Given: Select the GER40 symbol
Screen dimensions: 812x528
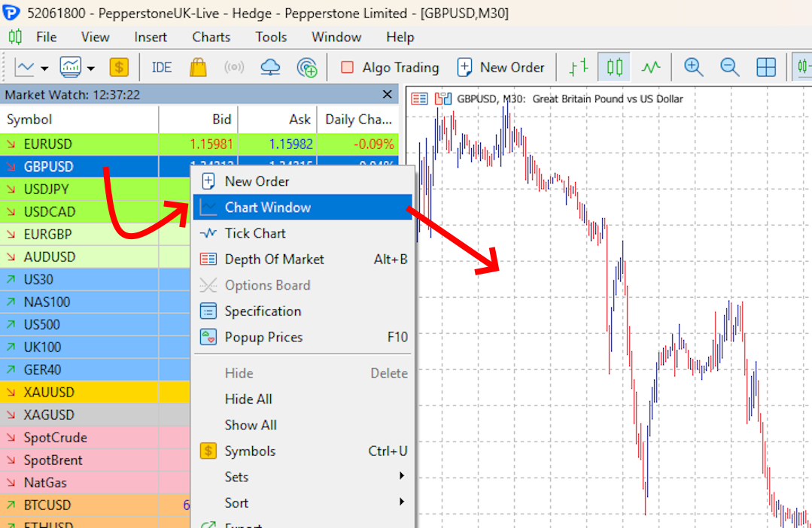Looking at the screenshot, I should (42, 369).
